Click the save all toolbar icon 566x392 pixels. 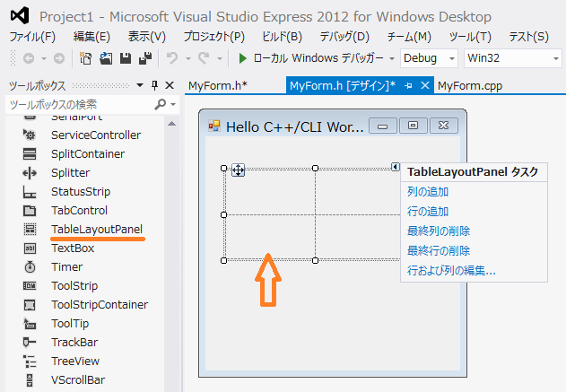click(145, 58)
